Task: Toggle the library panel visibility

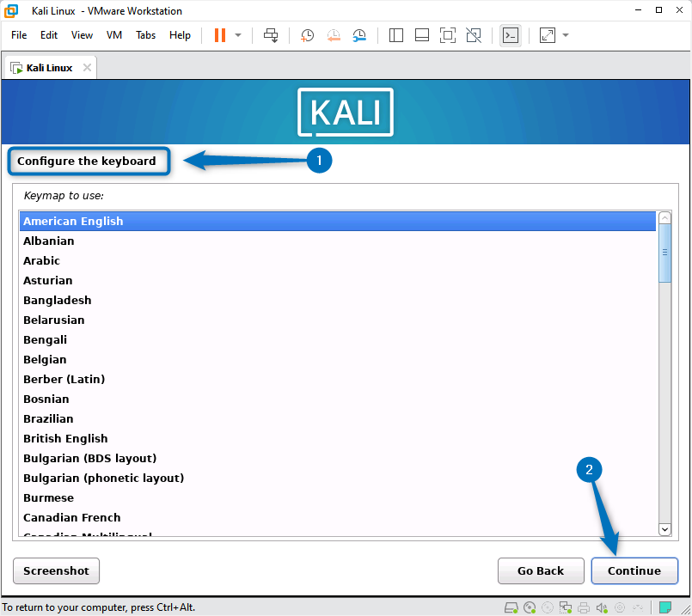Action: pyautogui.click(x=395, y=35)
